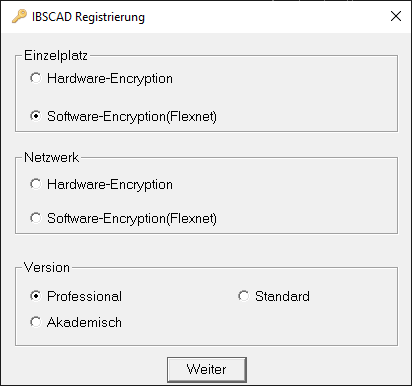Click the Netzwerk group heading
Viewport: 412px width, 386px height.
click(x=52, y=157)
